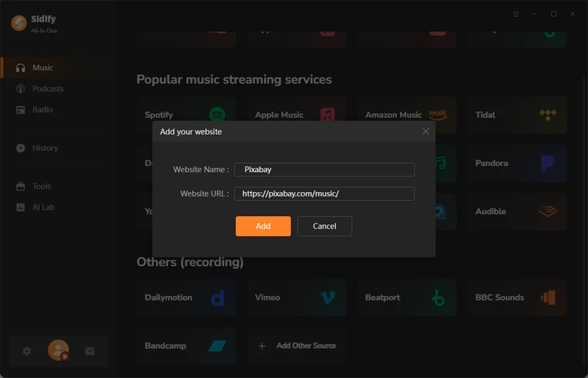The width and height of the screenshot is (588, 378).
Task: Click the user profile avatar
Action: 59,350
